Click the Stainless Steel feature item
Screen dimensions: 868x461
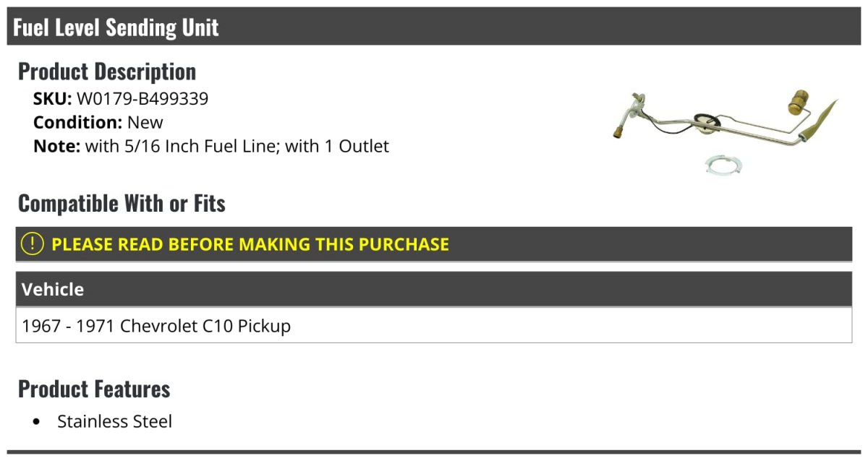point(115,421)
